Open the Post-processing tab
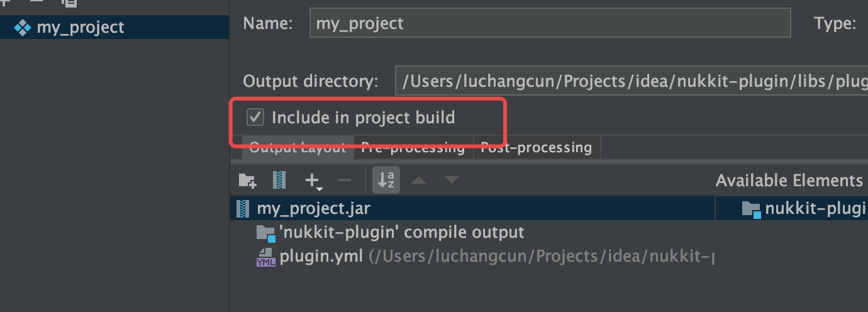 (536, 148)
